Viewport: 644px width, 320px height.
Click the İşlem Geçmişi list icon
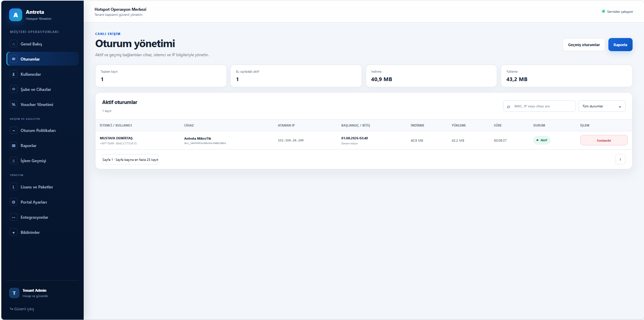(13, 161)
